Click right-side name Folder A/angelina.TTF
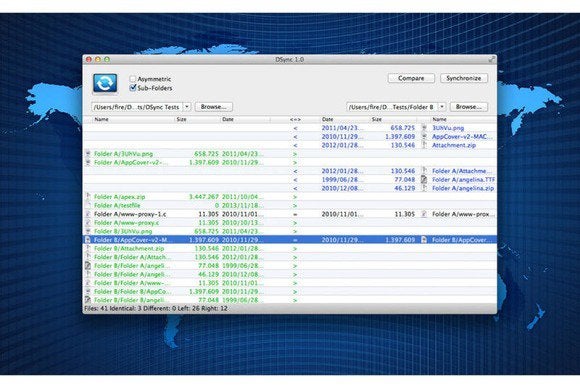The height and width of the screenshot is (388, 580). pyautogui.click(x=463, y=179)
